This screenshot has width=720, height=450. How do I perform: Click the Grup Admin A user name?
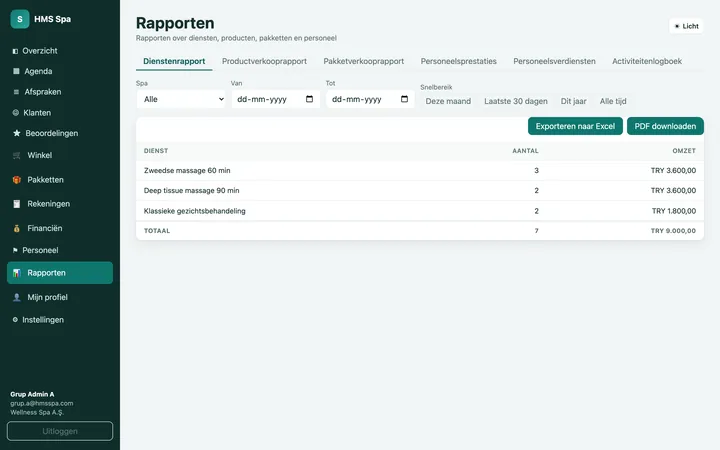[32, 394]
